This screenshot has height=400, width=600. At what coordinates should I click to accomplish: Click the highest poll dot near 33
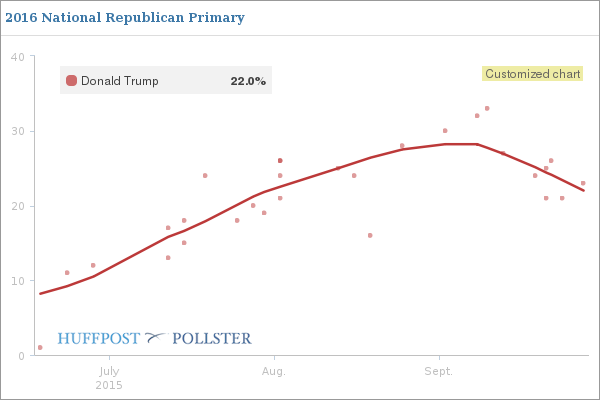[487, 108]
